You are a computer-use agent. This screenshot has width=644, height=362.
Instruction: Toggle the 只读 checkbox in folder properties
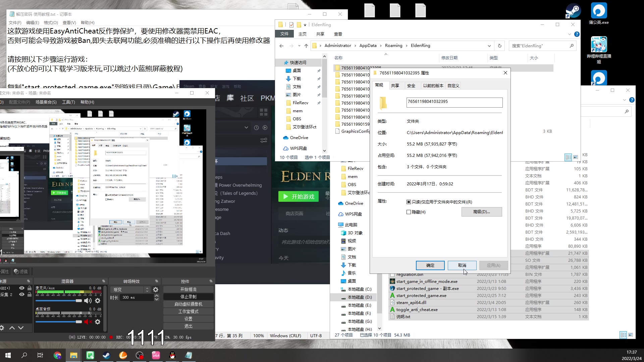point(408,201)
